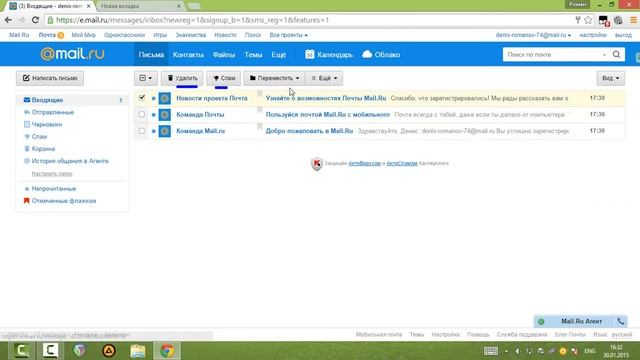Screen dimensions: 640x360
Task: Click the Удалить button
Action: (x=182, y=78)
